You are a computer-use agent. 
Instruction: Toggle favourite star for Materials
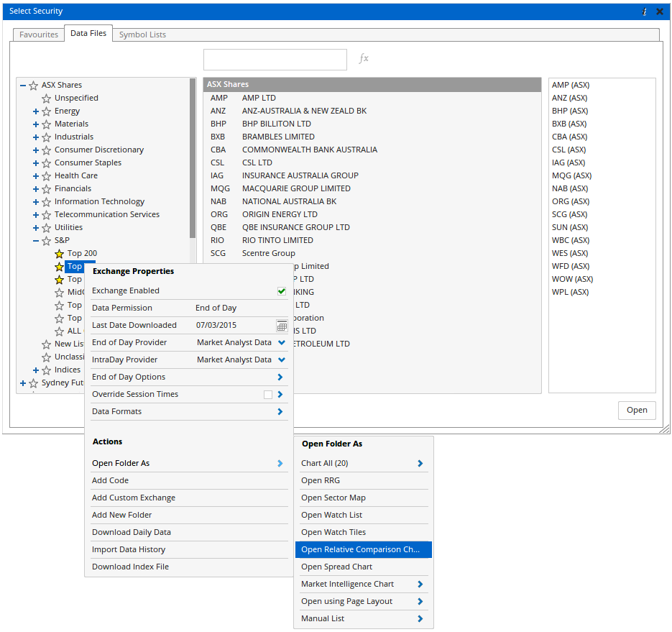point(46,124)
